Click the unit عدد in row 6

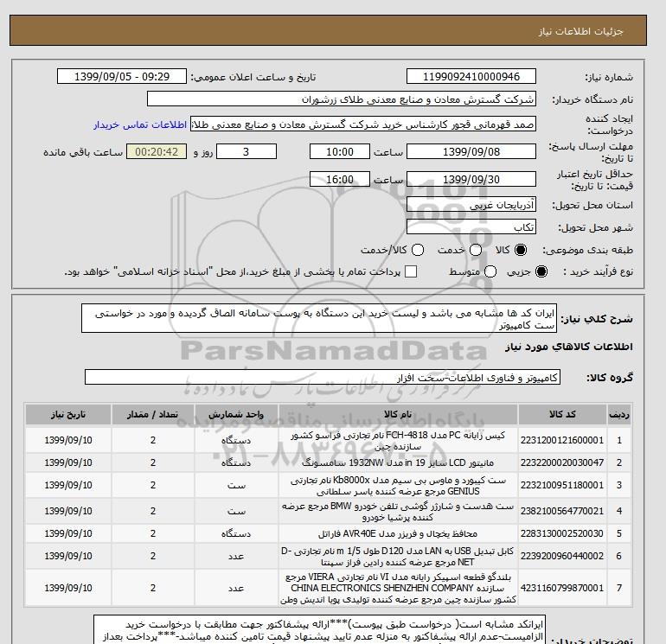pyautogui.click(x=236, y=557)
